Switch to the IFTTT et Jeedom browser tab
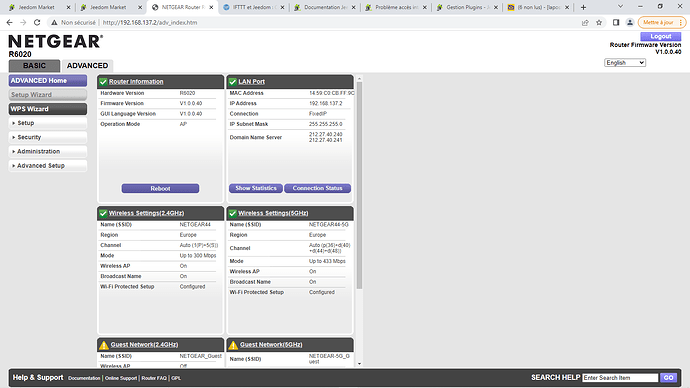The height and width of the screenshot is (388, 690). [x=253, y=7]
